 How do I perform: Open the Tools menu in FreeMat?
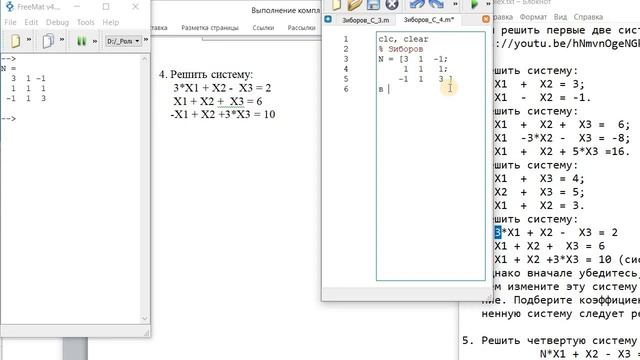click(x=86, y=22)
